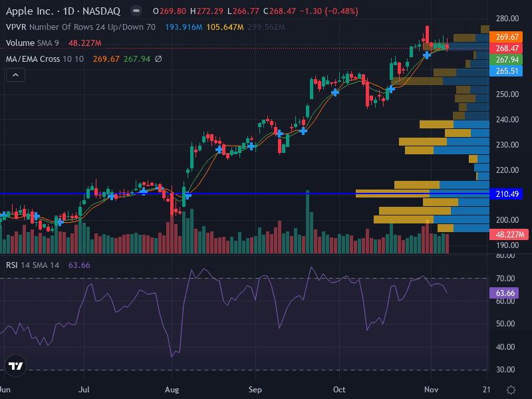
Task: Collapse the indicator legend with the chevron button
Action: (x=15, y=75)
